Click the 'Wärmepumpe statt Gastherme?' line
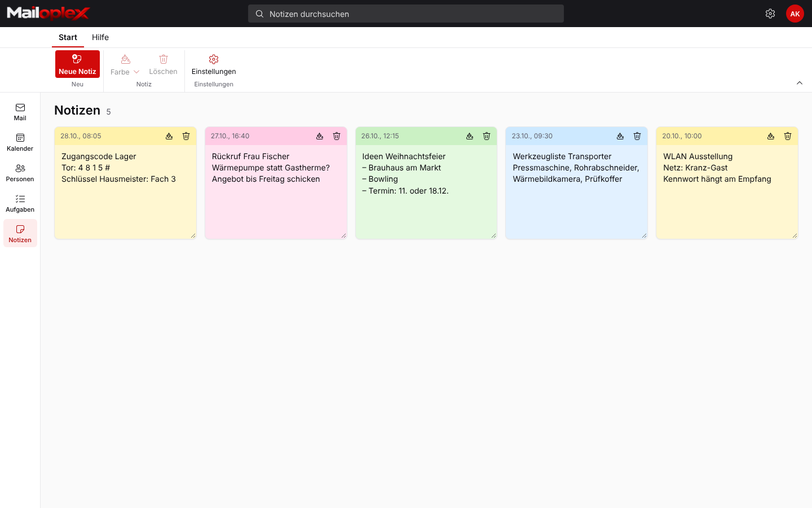This screenshot has height=508, width=812. (271, 168)
